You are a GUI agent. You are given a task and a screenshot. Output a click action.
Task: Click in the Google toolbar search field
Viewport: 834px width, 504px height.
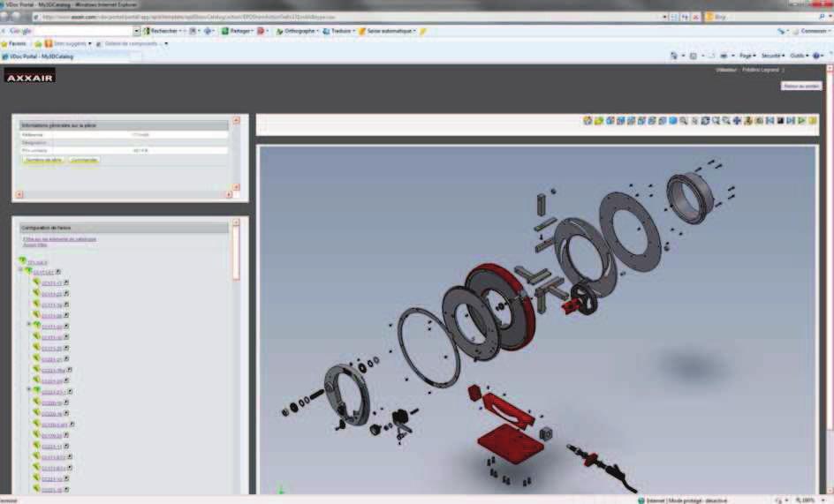tap(81, 31)
